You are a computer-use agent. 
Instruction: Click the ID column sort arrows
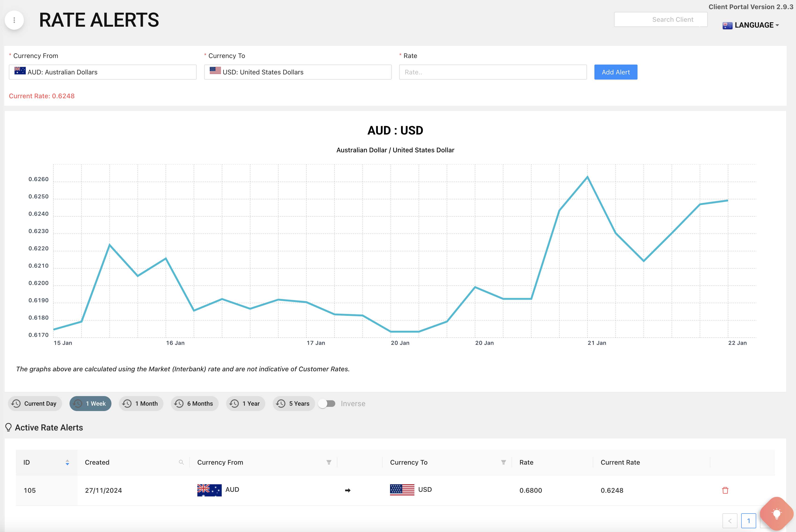(x=67, y=463)
